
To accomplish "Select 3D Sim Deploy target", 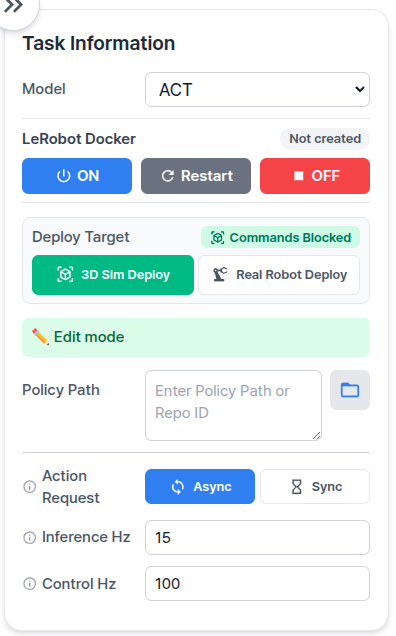I will pyautogui.click(x=113, y=275).
